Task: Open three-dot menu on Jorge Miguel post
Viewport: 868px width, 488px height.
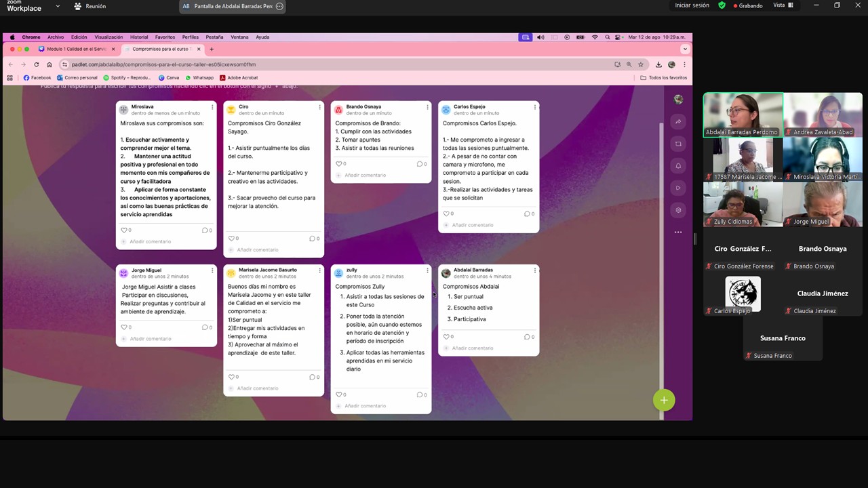Action: coord(212,270)
